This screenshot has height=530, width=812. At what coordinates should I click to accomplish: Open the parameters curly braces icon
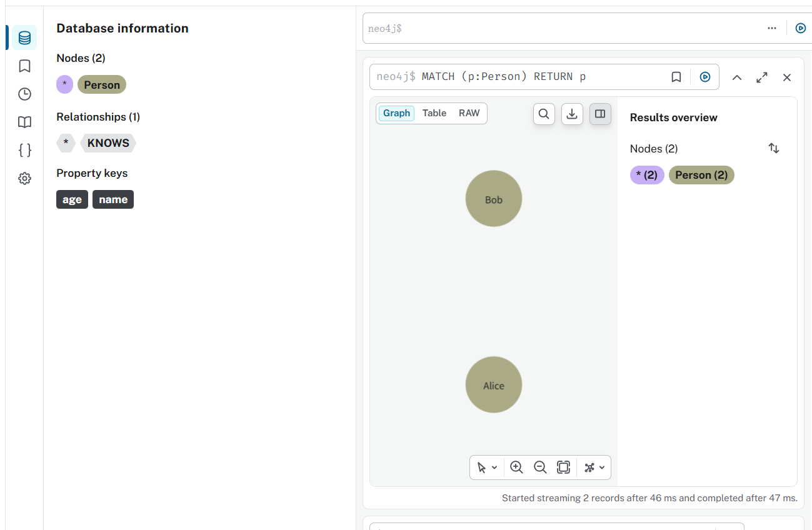(x=24, y=150)
